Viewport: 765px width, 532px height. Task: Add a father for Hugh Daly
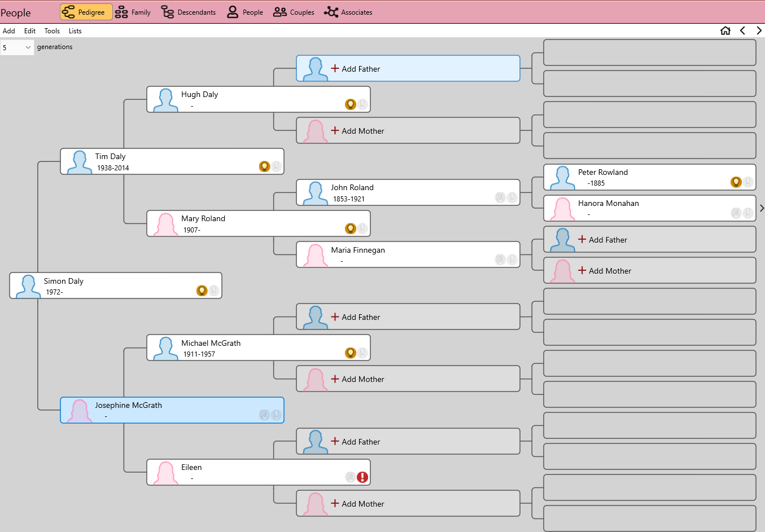pos(408,68)
